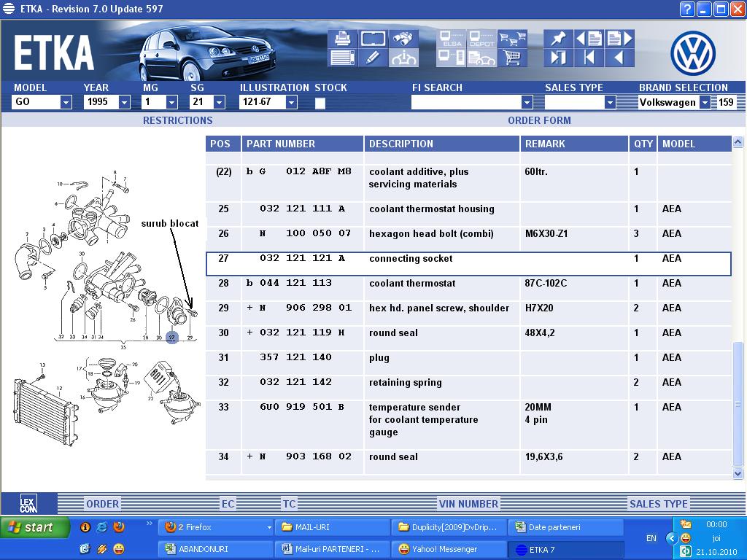Expand the SG dropdown showing 21
The width and height of the screenshot is (747, 560).
point(219,102)
